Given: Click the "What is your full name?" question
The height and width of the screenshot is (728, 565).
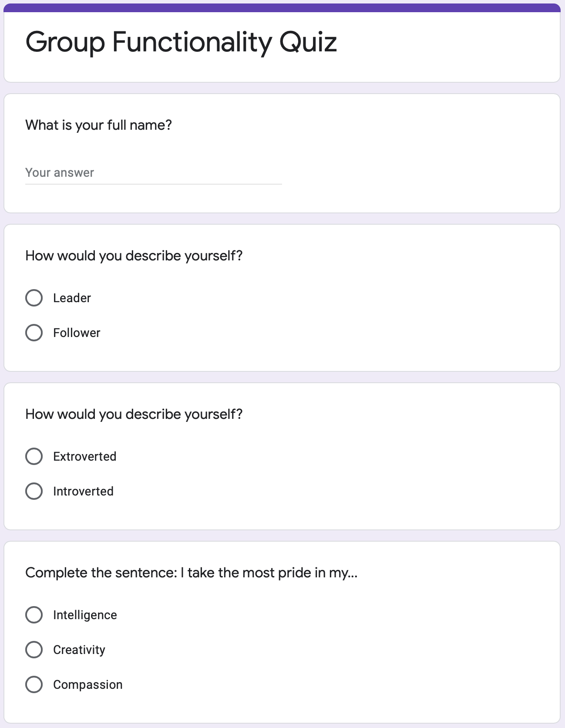Looking at the screenshot, I should (x=99, y=125).
